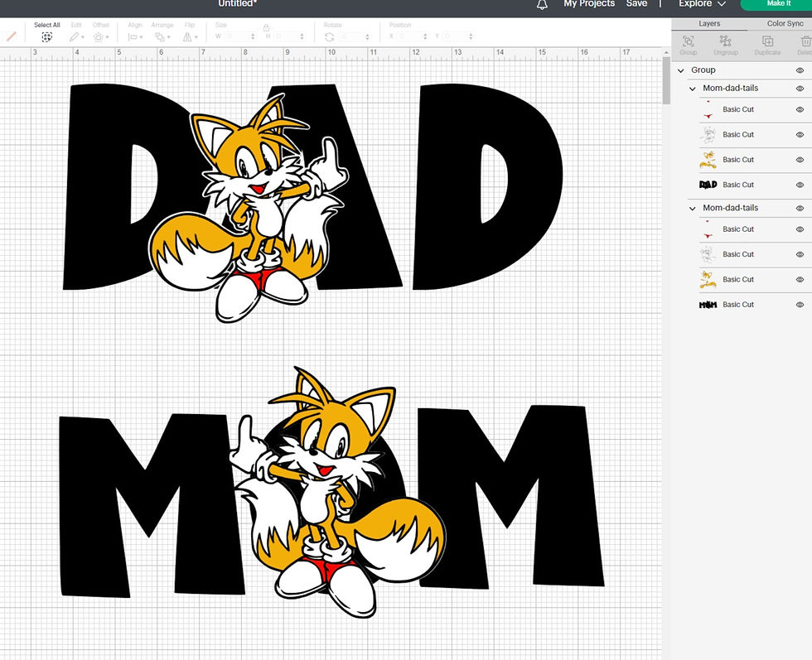Click the Rotate icon
This screenshot has height=660, width=812.
coord(329,36)
